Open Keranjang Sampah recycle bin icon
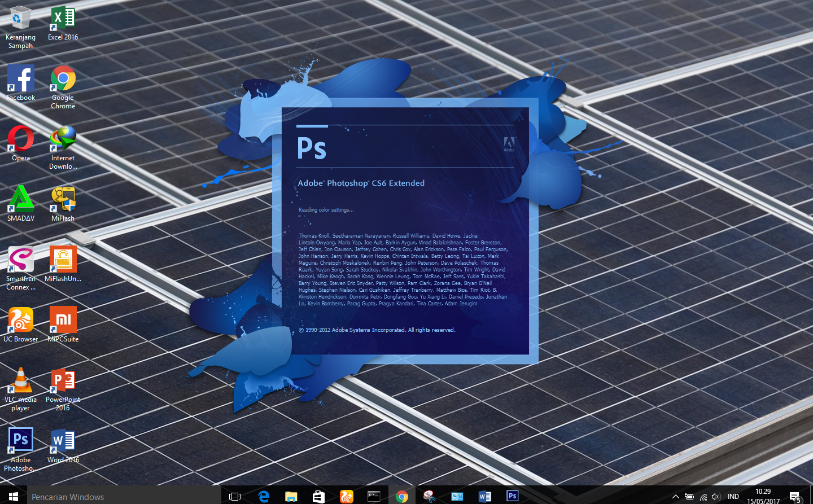The height and width of the screenshot is (504, 813). click(x=20, y=27)
